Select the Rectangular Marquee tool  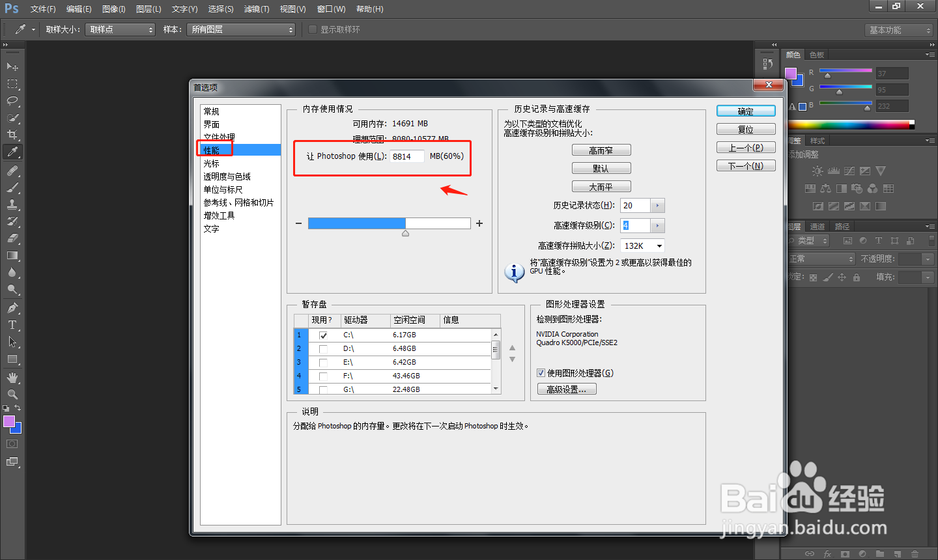pos(12,84)
